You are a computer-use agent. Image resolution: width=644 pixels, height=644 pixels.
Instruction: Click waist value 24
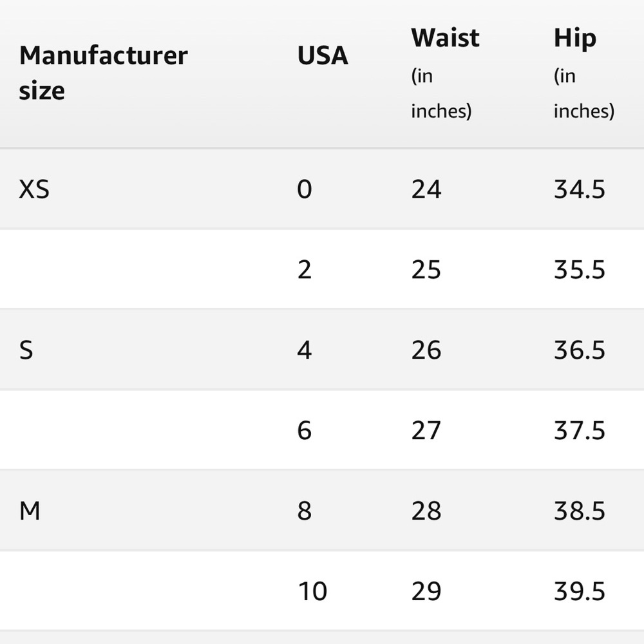426,189
